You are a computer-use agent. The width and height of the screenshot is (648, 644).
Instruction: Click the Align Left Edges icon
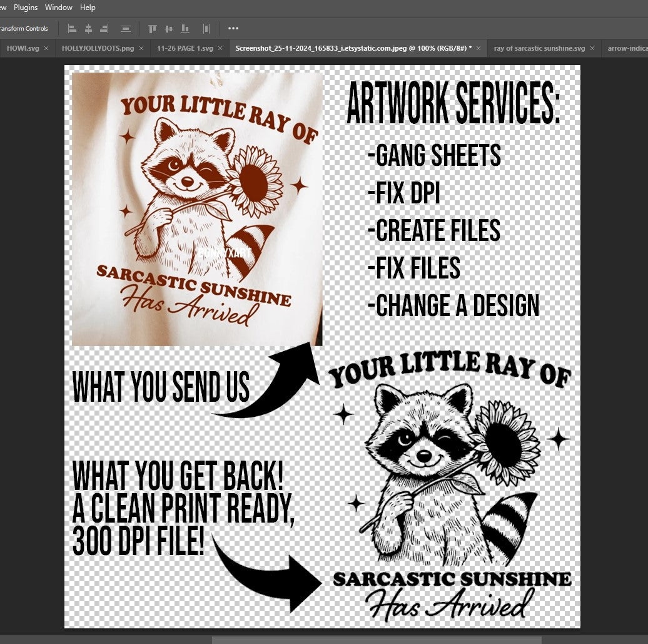(72, 29)
